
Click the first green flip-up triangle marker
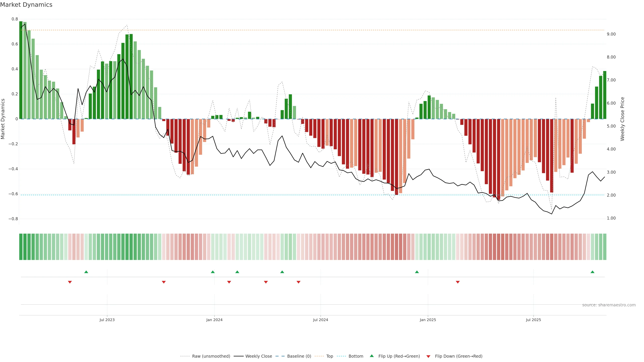pos(86,272)
